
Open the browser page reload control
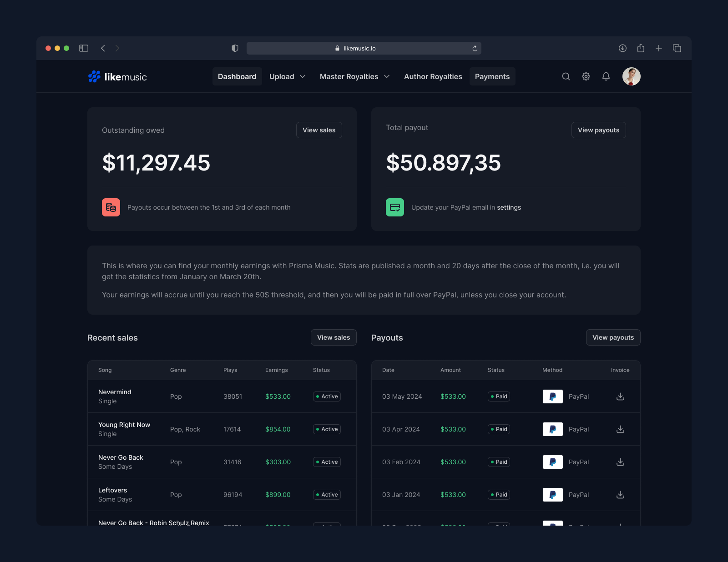[x=474, y=48]
